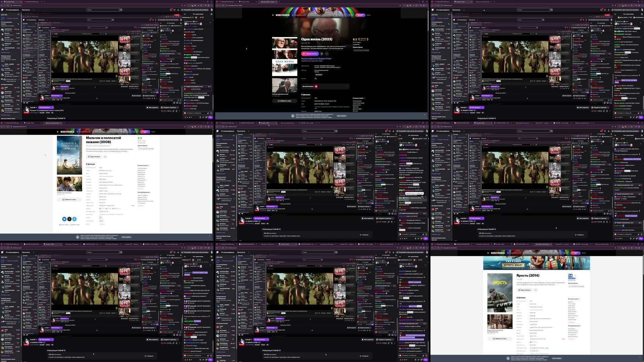644x362 pixels.
Task: Play Одна жизнь trailer thumbnail
Action: pos(285,85)
